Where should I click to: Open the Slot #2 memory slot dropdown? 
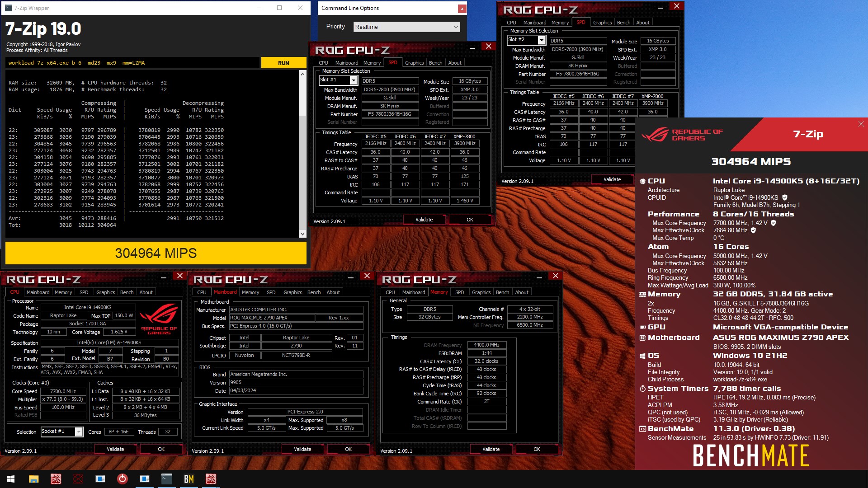pos(527,40)
